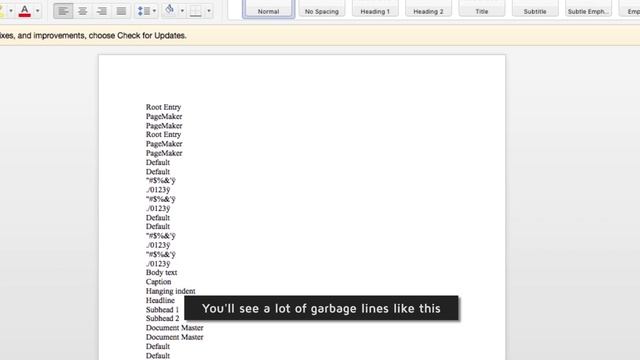Apply the Subtle Emph... style
The height and width of the screenshot is (360, 640).
tap(588, 9)
